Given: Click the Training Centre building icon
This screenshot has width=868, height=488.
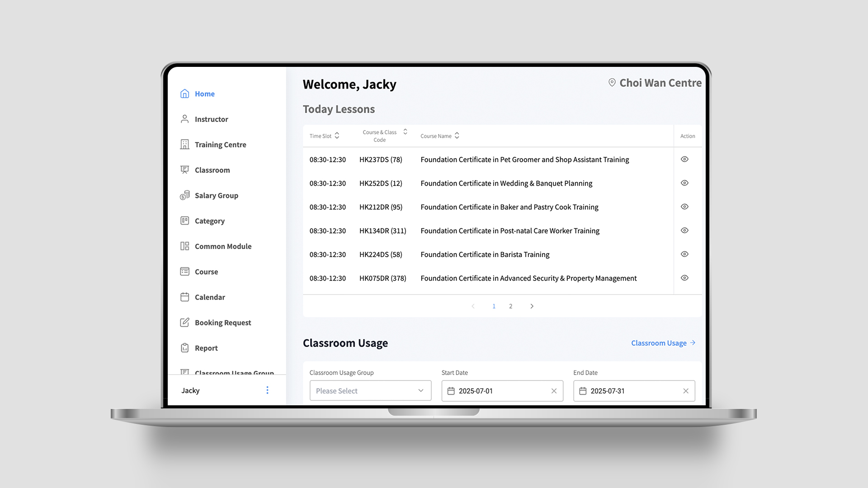Looking at the screenshot, I should tap(184, 145).
